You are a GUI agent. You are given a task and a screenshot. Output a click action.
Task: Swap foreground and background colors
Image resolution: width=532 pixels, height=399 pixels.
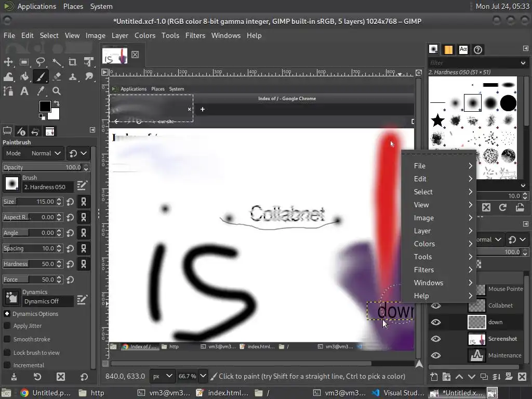click(x=57, y=103)
